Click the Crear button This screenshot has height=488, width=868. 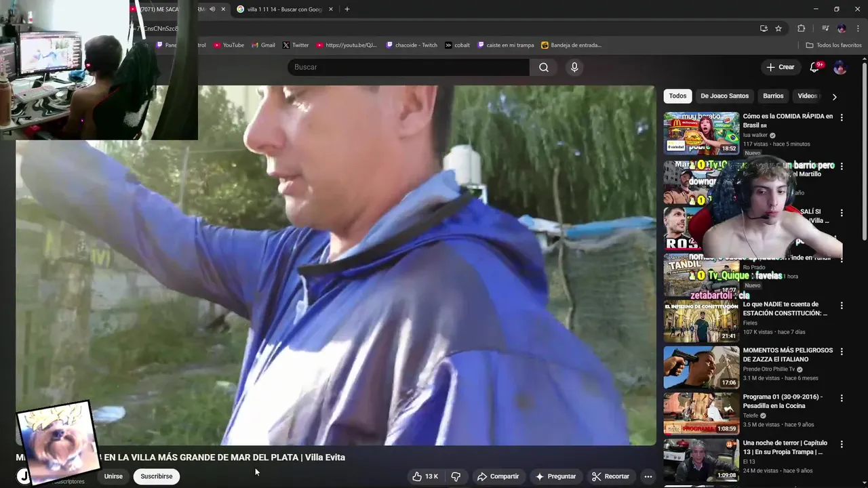coord(780,67)
